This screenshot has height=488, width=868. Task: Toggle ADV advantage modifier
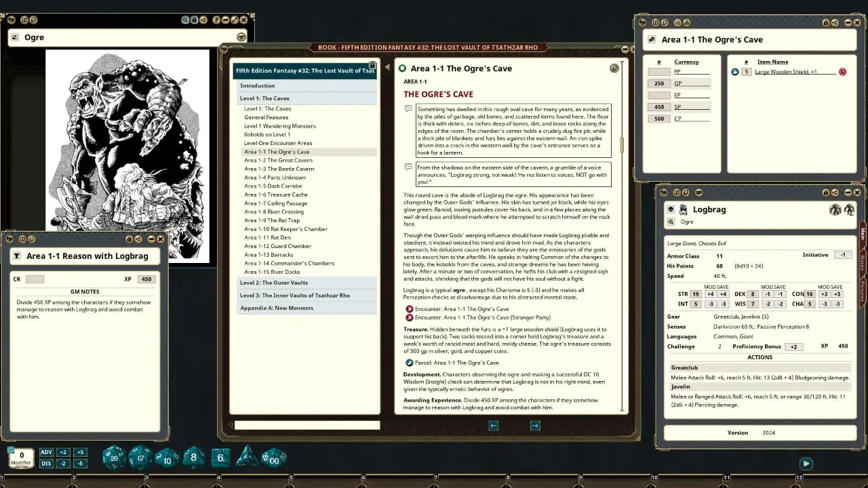(46, 452)
